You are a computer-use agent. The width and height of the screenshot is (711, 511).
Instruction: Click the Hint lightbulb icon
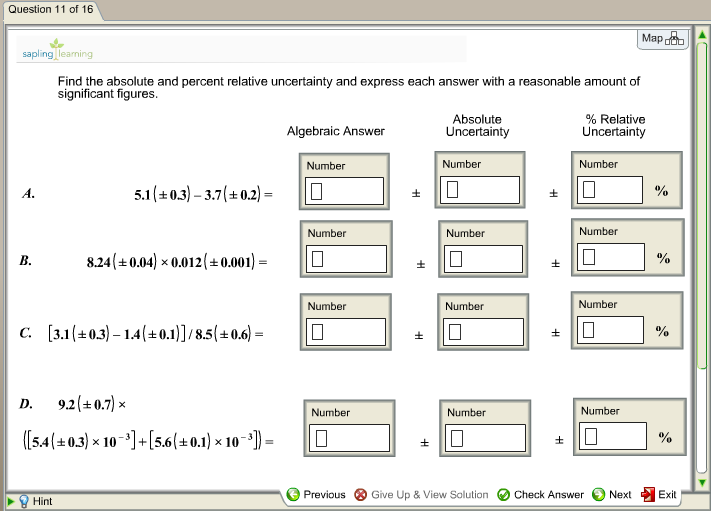[24, 501]
